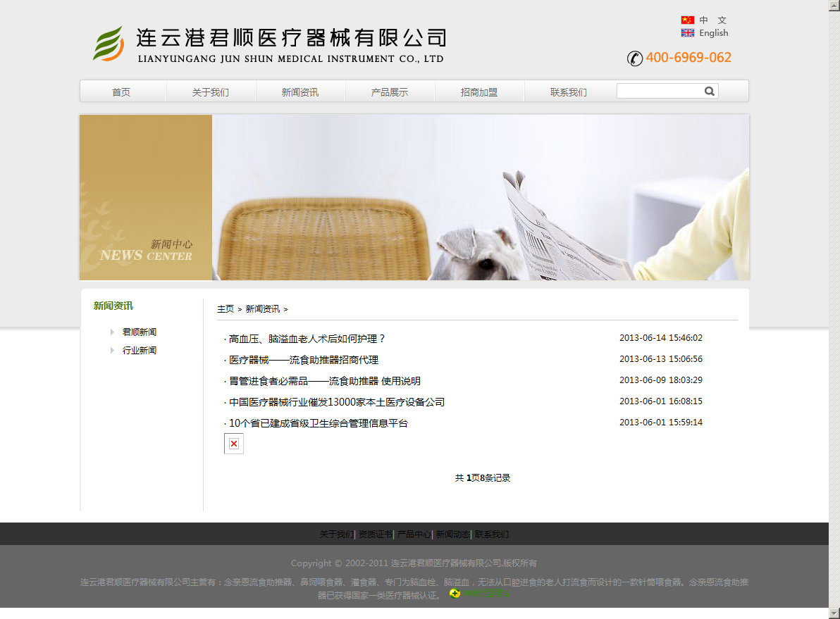The width and height of the screenshot is (840, 619).
Task: Click the arrow bullet before 君顺新闻
Action: [x=112, y=332]
